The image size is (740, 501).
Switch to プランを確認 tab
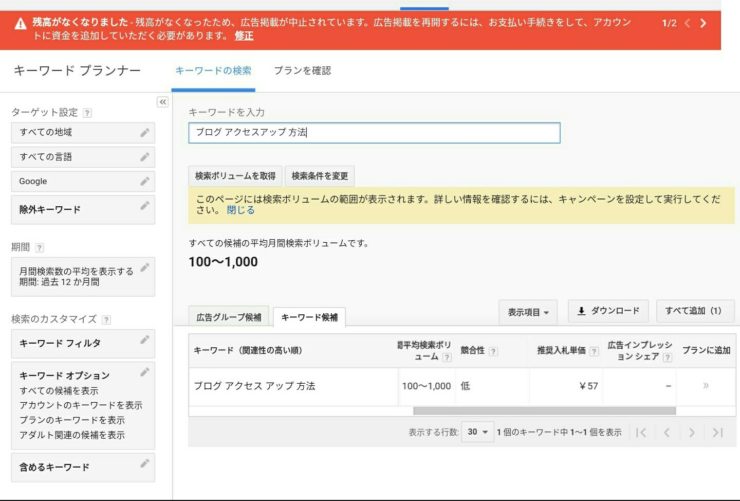(302, 71)
